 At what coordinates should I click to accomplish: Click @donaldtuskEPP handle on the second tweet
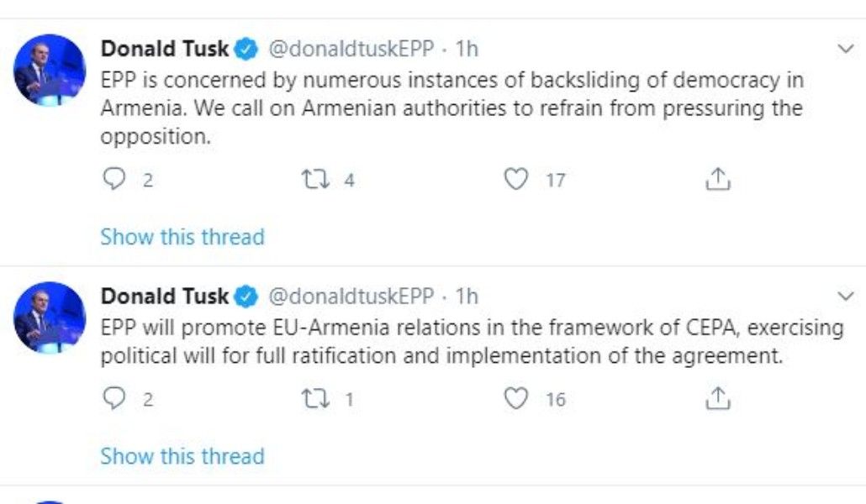coord(351,297)
